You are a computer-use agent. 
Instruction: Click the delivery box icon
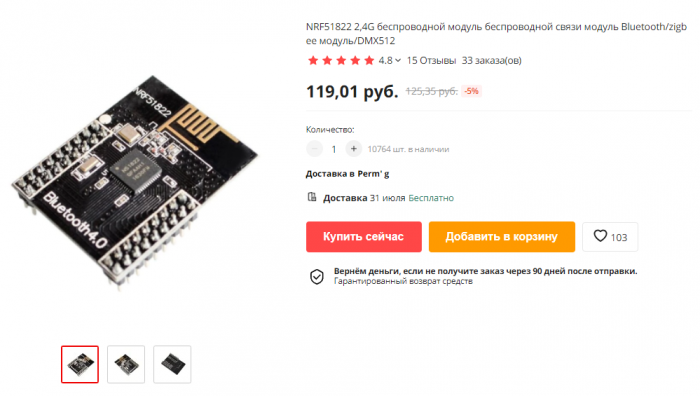[x=312, y=197]
